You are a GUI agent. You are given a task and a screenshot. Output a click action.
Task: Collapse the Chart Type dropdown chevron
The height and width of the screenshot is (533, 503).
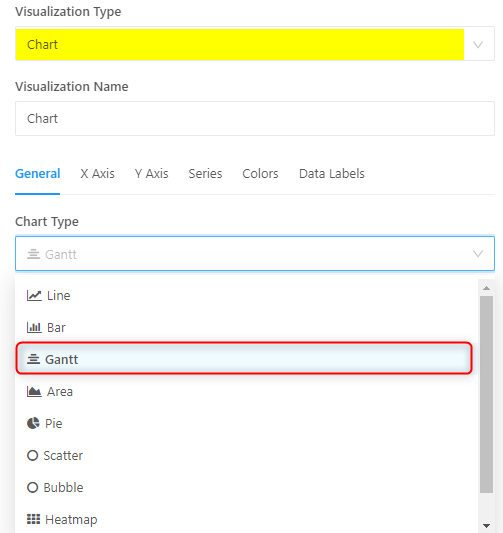tap(478, 254)
